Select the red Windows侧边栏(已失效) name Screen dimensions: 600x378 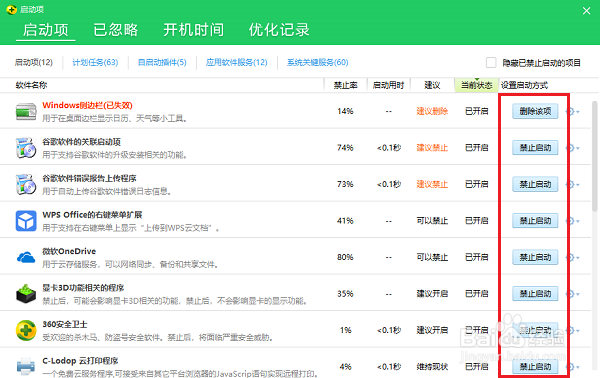pos(87,105)
